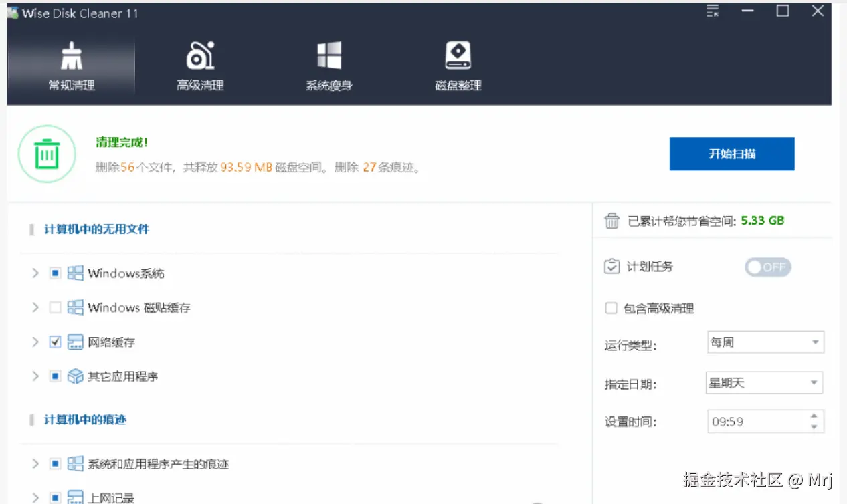Switch to the 常规清理 tab
This screenshot has width=847, height=504.
tap(72, 66)
